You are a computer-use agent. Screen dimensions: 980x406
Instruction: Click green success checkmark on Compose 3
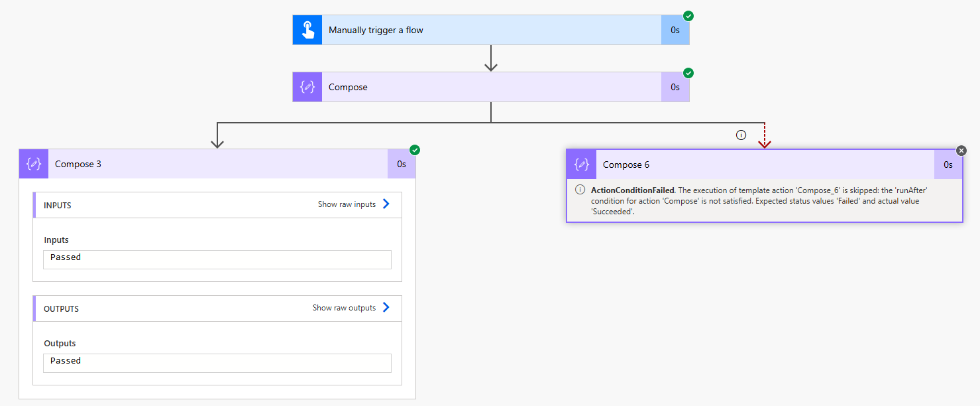415,150
